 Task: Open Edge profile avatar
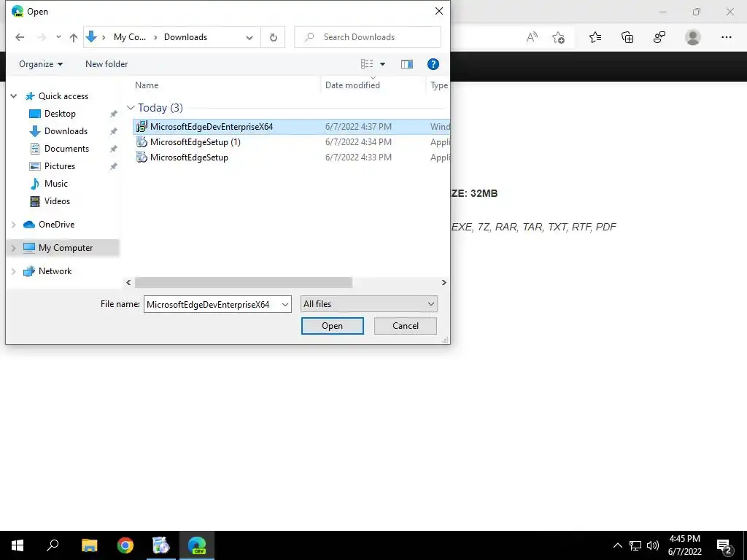[692, 37]
